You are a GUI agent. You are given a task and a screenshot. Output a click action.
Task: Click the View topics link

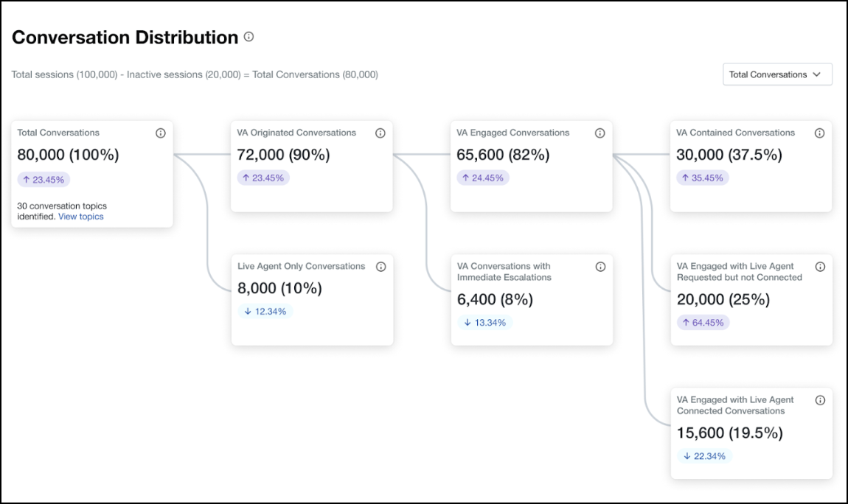pos(81,217)
